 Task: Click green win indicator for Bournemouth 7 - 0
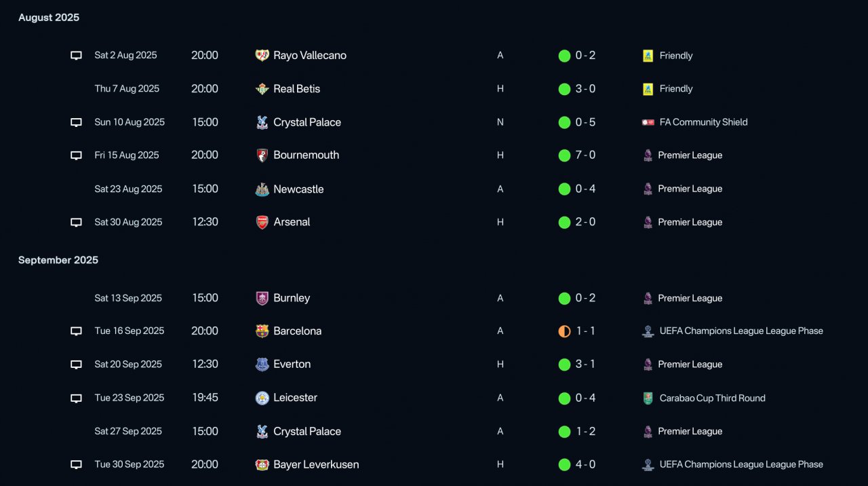[x=564, y=155]
